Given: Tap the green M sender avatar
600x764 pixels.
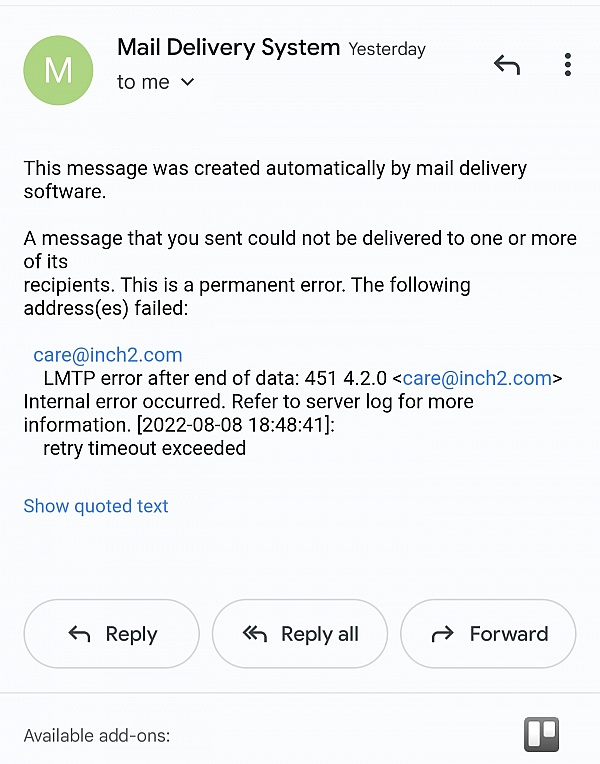Looking at the screenshot, I should pyautogui.click(x=58, y=70).
